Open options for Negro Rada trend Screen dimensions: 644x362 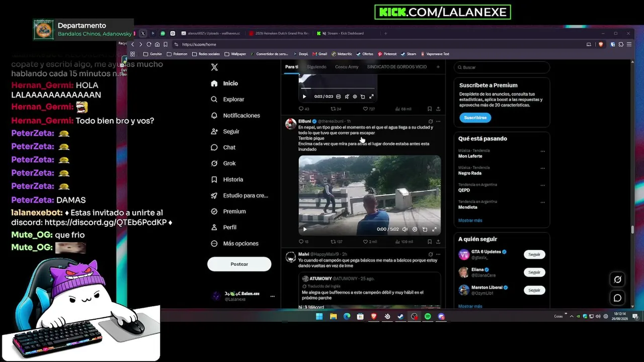click(x=542, y=168)
